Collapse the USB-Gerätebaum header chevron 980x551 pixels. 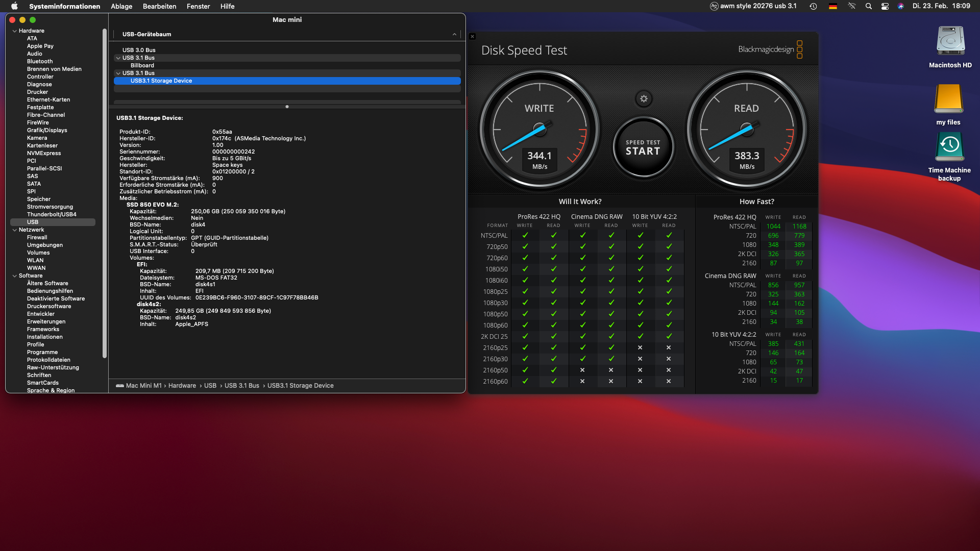(454, 34)
